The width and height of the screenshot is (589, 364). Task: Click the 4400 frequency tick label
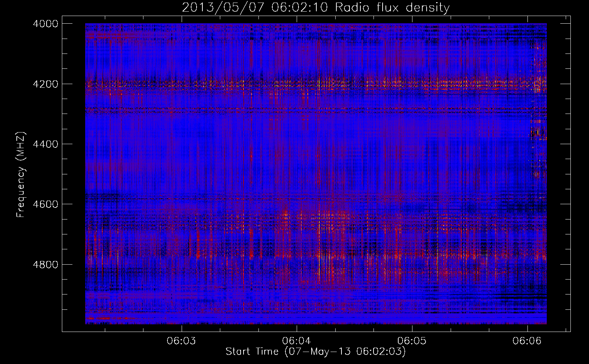point(46,144)
